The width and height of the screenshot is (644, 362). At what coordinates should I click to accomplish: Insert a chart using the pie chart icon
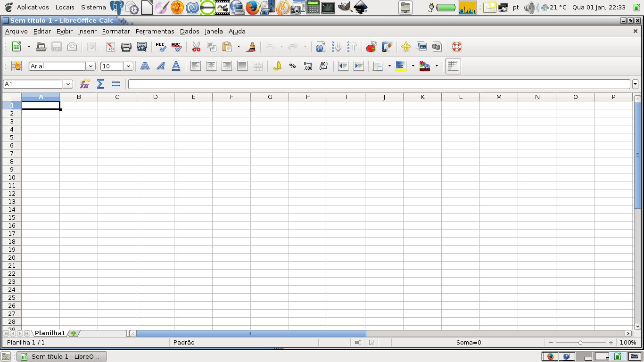point(372,47)
